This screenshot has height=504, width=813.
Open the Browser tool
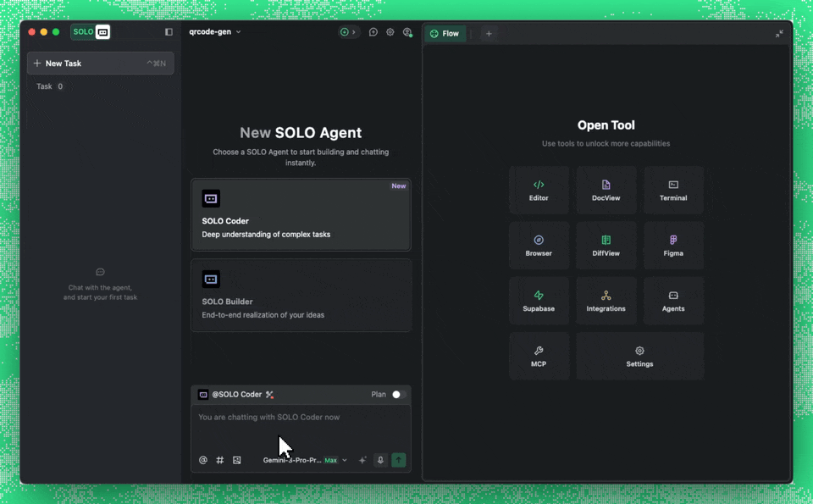coord(539,246)
